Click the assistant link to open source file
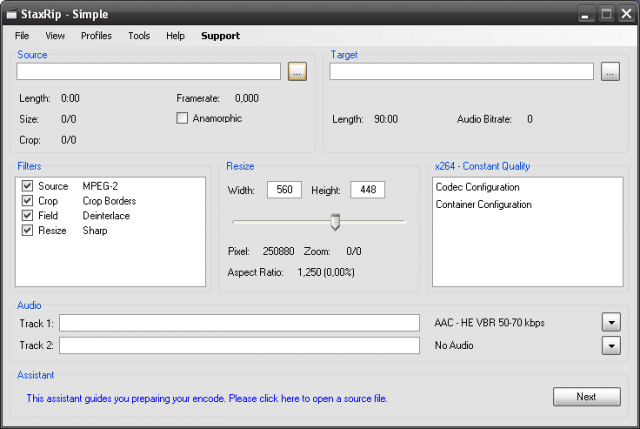 [206, 398]
